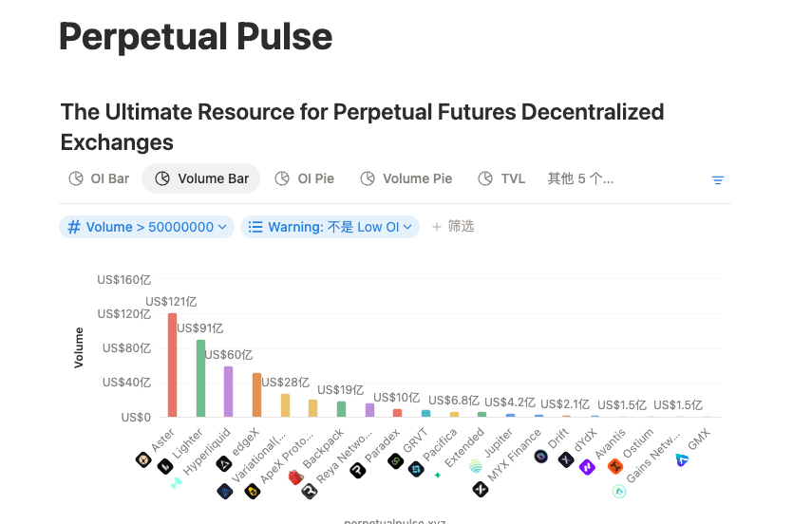812x524 pixels.
Task: Click the orange Ostium logo icon
Action: tap(615, 466)
